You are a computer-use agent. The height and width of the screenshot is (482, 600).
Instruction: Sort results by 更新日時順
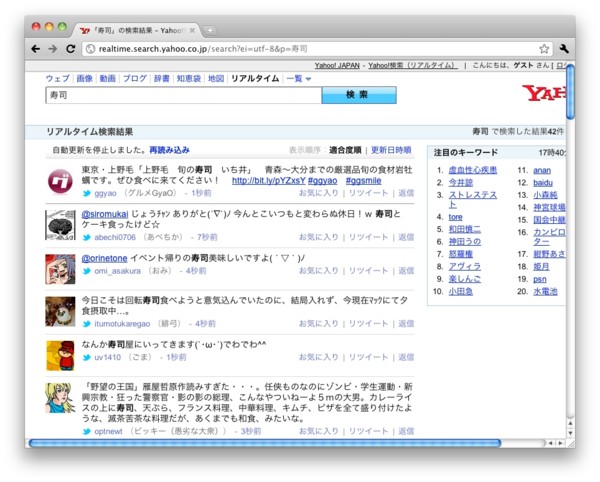click(x=391, y=150)
